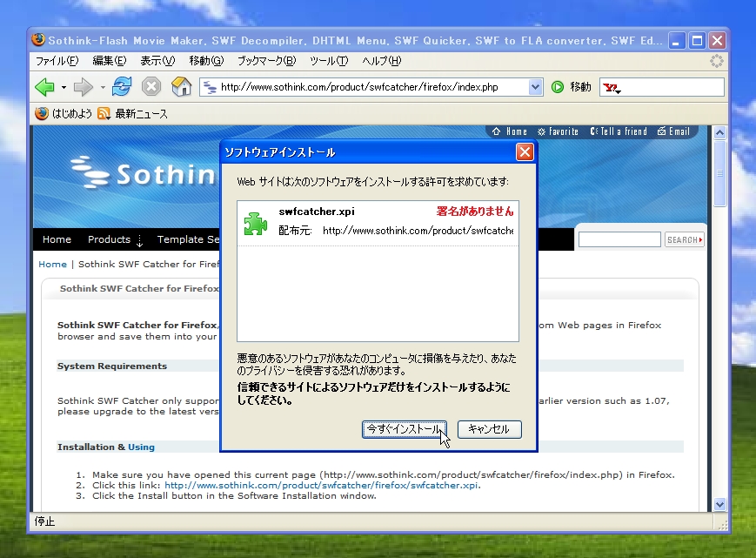This screenshot has height=558, width=756.
Task: Open the 表示(V) menu
Action: [157, 61]
